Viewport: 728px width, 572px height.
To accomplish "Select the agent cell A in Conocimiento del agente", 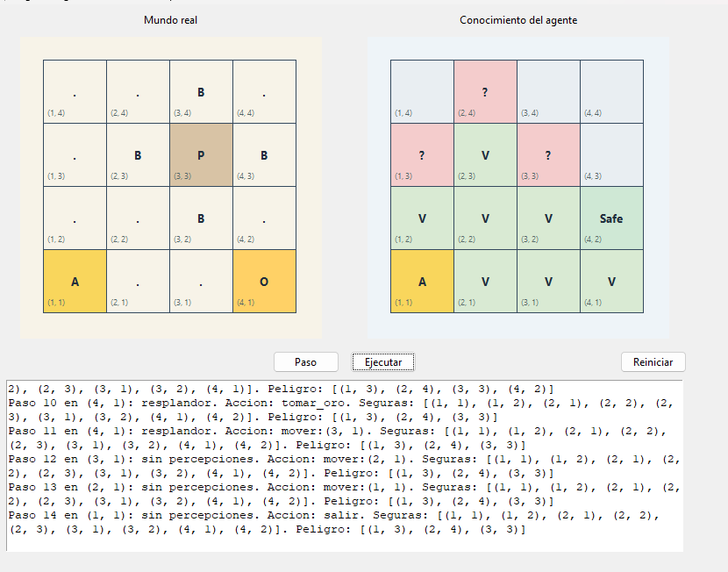I will 422,282.
